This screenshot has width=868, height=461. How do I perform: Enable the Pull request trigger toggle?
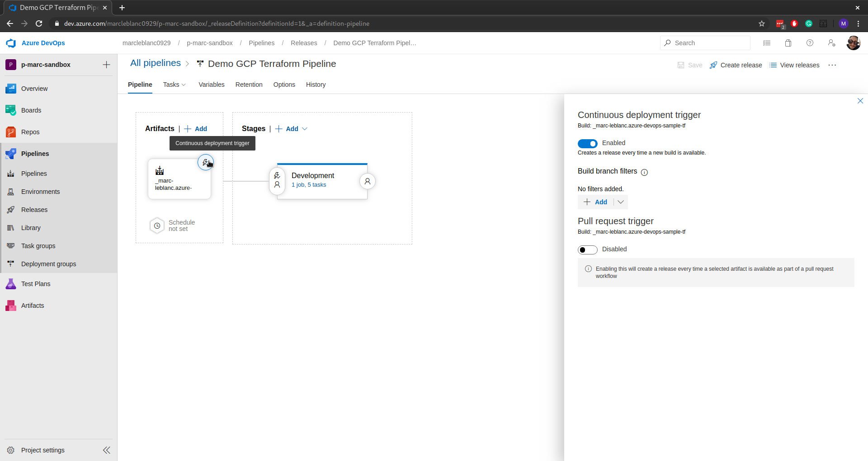587,249
